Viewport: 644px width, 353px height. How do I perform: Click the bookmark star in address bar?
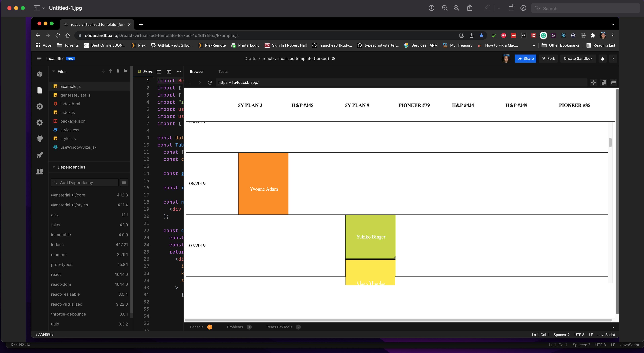(x=481, y=36)
